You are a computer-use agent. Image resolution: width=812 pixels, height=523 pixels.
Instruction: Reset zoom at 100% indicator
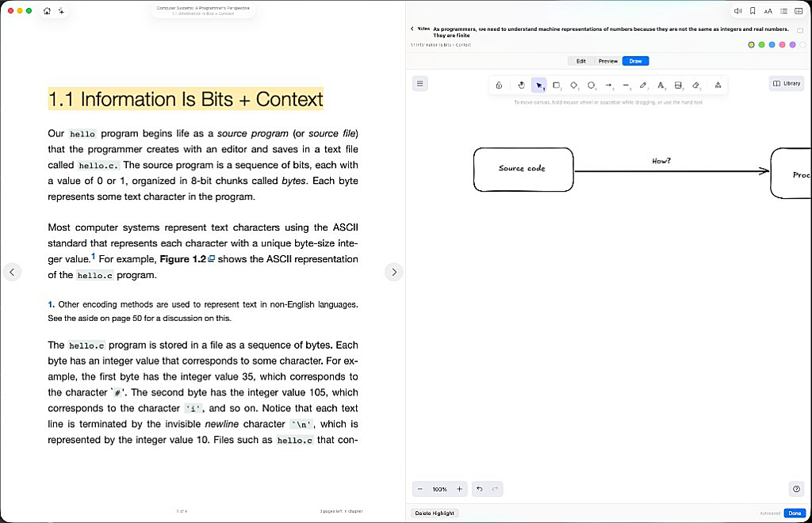pyautogui.click(x=439, y=489)
